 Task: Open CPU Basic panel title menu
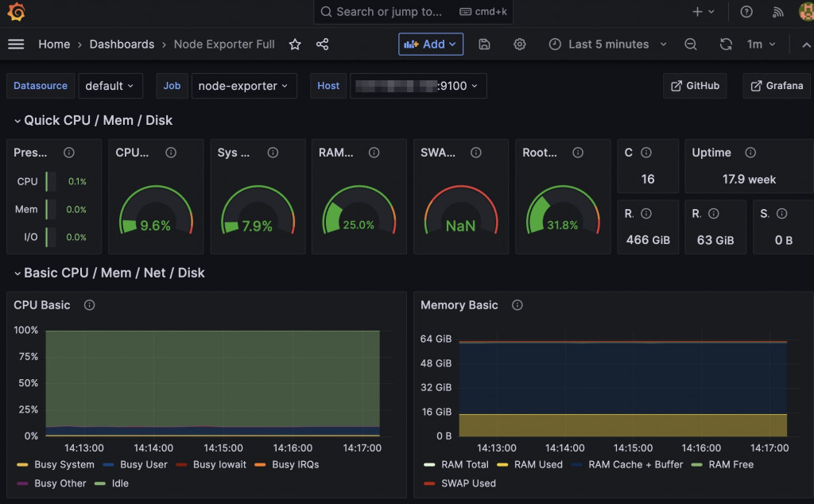(x=42, y=305)
